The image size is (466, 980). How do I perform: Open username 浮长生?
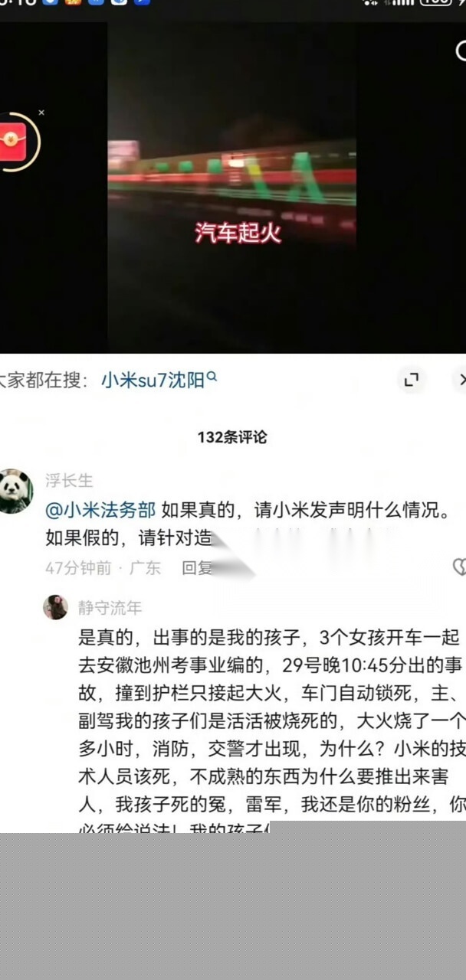click(69, 481)
